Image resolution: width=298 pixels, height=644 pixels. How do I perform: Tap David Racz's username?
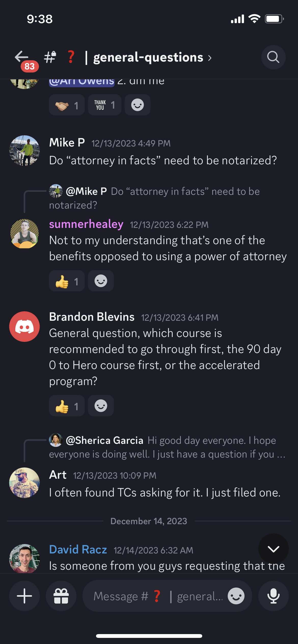point(78,550)
